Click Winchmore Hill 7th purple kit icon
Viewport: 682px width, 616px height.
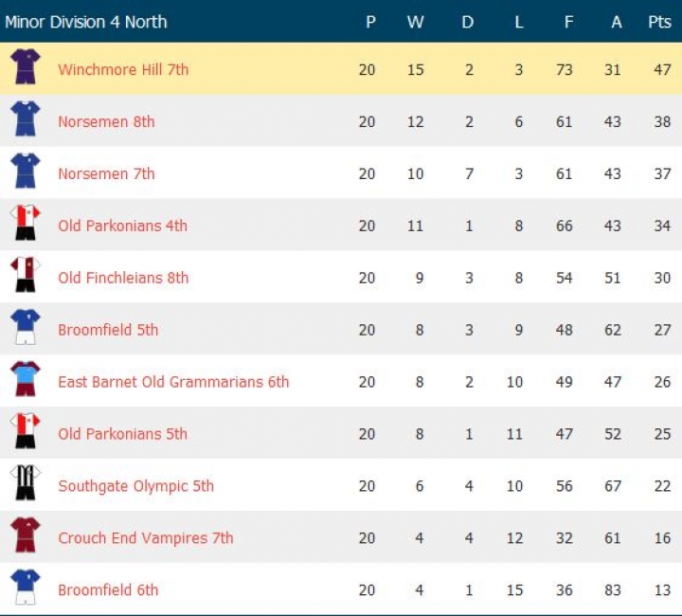click(x=26, y=68)
